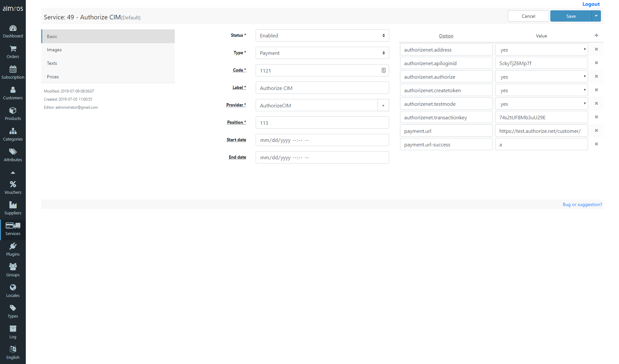The height and width of the screenshot is (364, 619).
Task: Remove authorizenet.address option
Action: 596,49
